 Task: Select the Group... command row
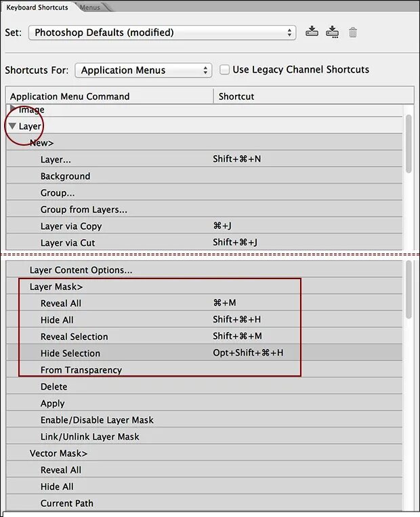(204, 192)
